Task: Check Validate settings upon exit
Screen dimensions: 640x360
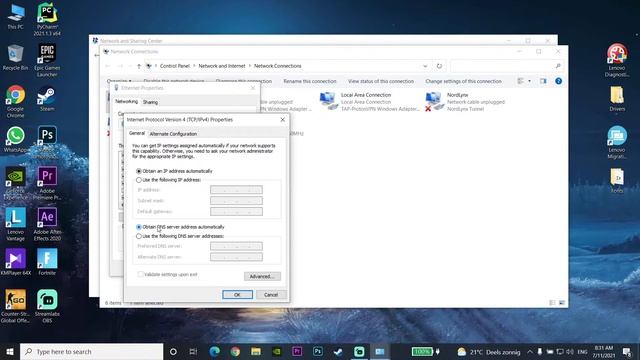Action: (167, 274)
